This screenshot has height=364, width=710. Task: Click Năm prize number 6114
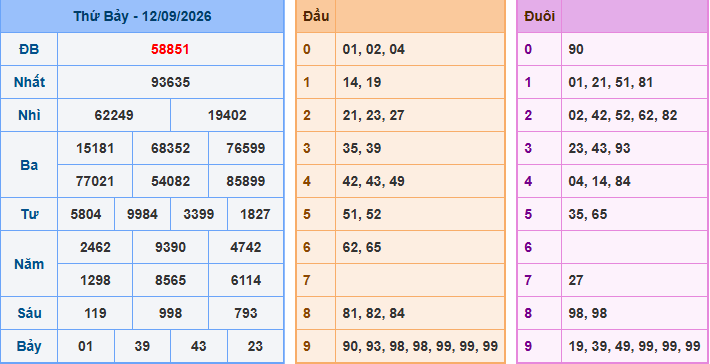click(x=246, y=281)
